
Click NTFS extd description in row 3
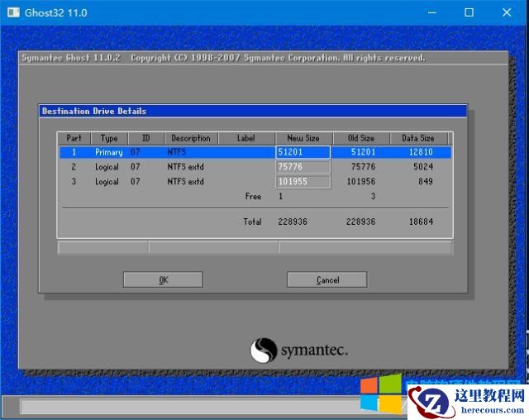pos(185,182)
